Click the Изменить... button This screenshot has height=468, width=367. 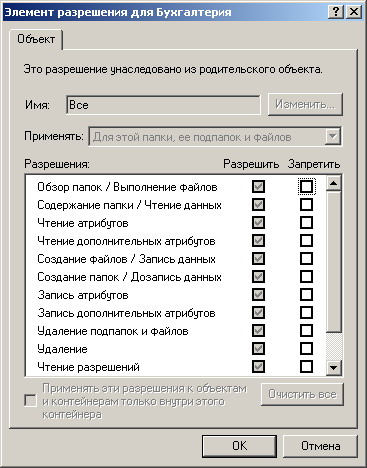tap(305, 105)
